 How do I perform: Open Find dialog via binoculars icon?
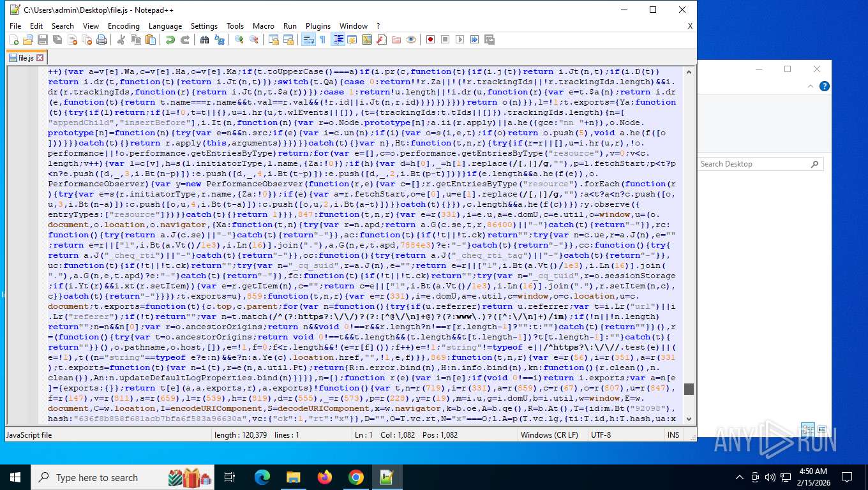204,40
